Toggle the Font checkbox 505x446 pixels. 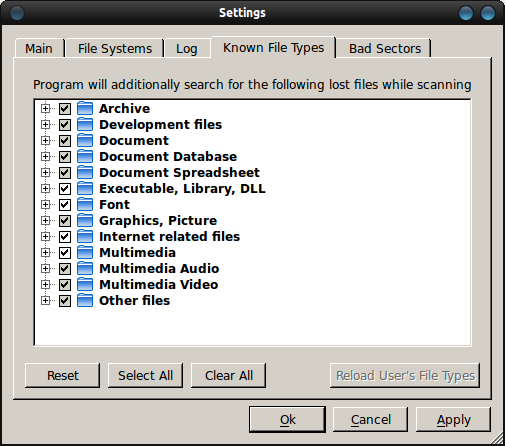click(x=65, y=205)
